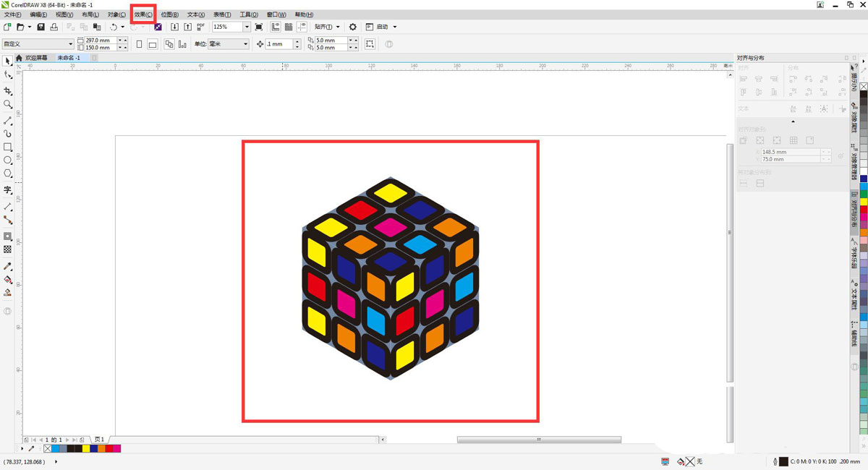Select the Interactive Fill tool
The image size is (868, 470).
tap(8, 279)
